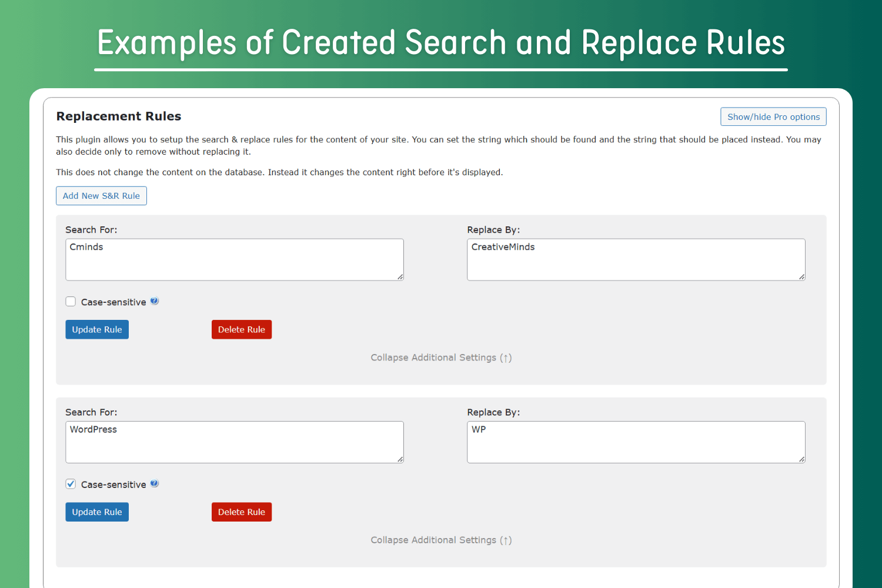Click the Replace By label above CreativeMinds
Screen dimensions: 882x588
[x=493, y=229]
